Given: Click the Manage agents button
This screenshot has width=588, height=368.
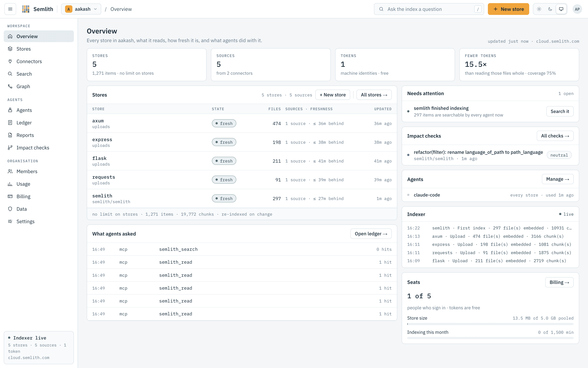Looking at the screenshot, I should click(558, 179).
